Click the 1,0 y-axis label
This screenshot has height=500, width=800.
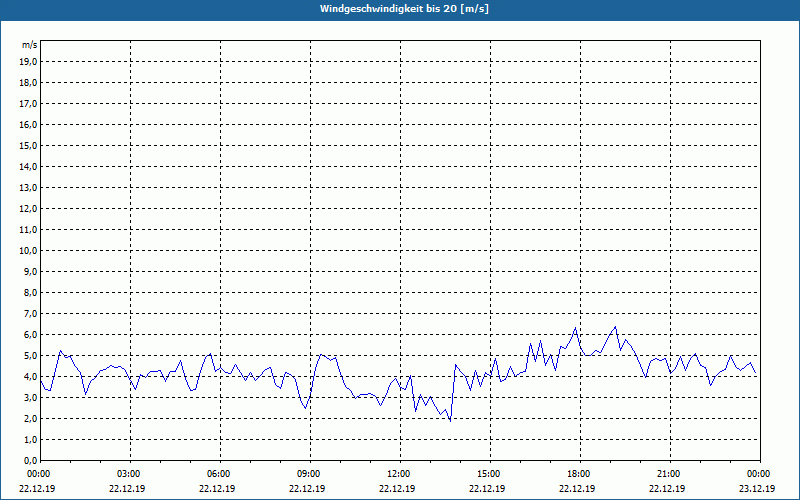click(x=31, y=439)
